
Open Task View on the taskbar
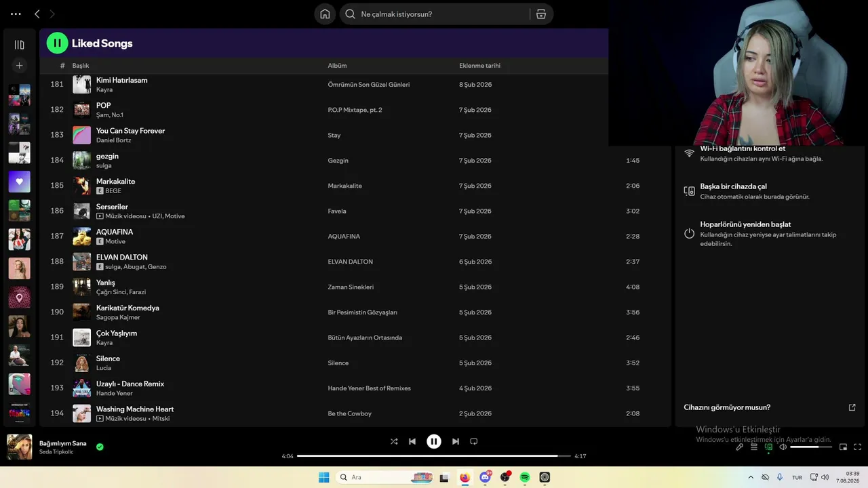[x=444, y=477]
